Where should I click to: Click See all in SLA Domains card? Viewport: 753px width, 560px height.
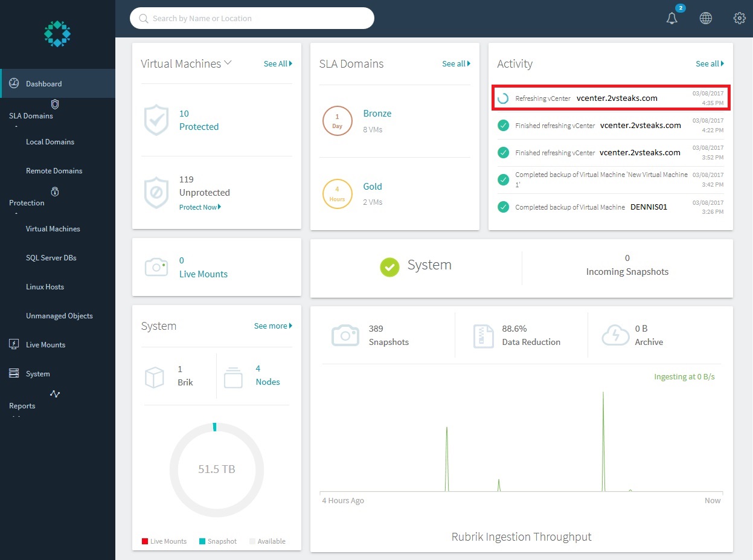(456, 63)
